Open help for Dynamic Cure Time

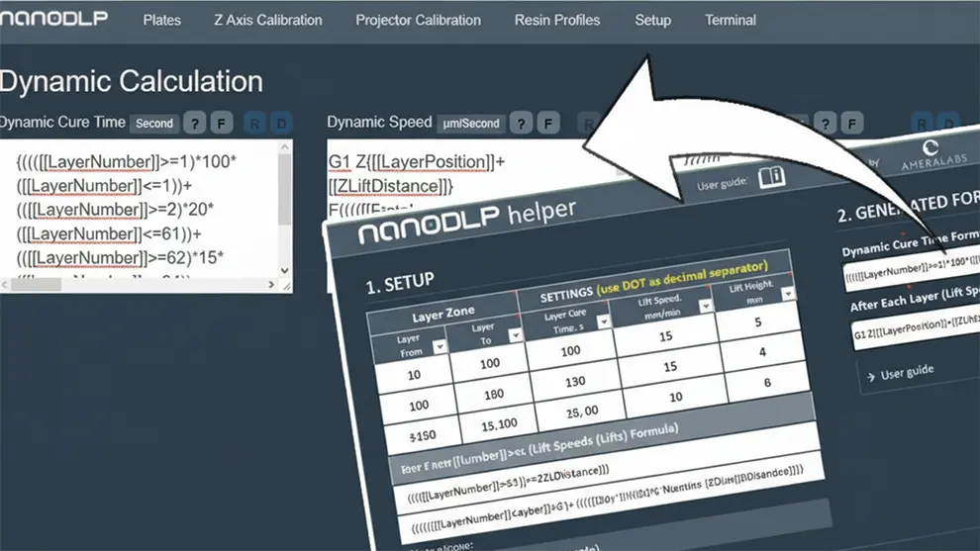195,124
